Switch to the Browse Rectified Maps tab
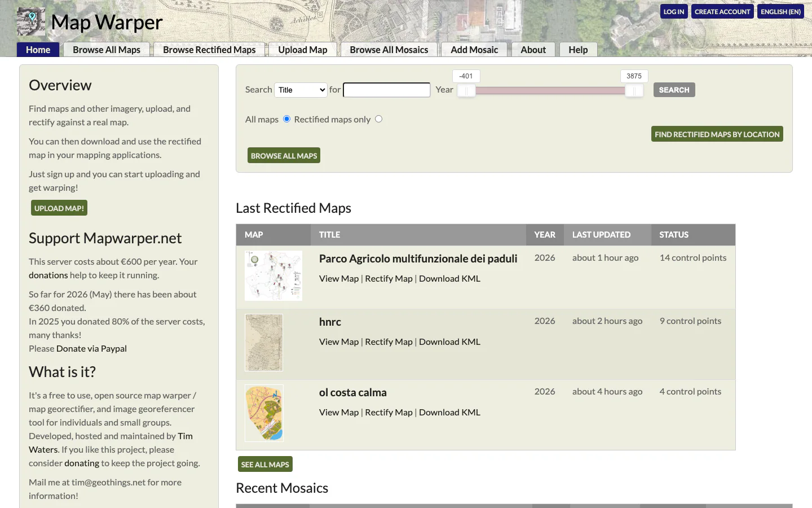 click(x=209, y=50)
